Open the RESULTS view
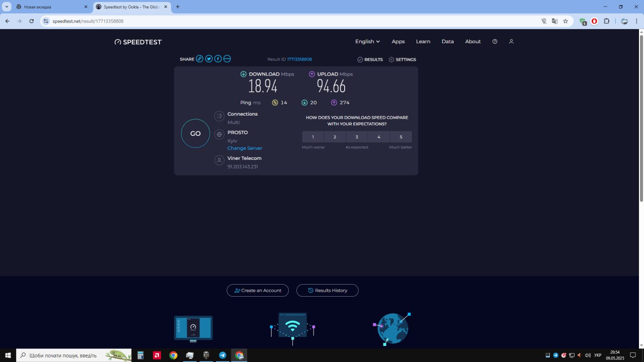 (370, 59)
